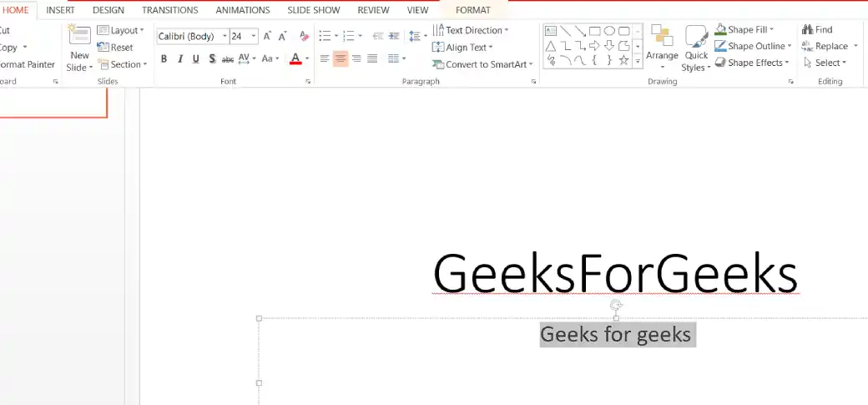The image size is (868, 405).
Task: Open the bullets list dropdown
Action: [336, 36]
